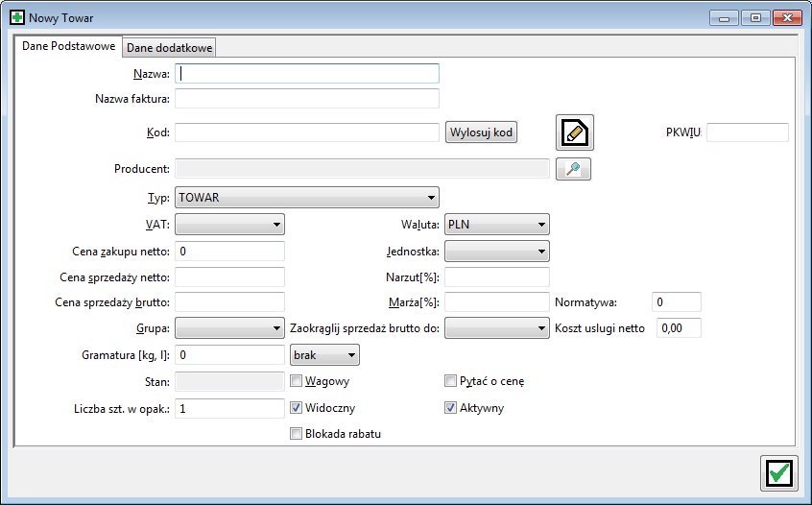Open the gramatura unit dropdown showing brak
The height and width of the screenshot is (505, 812).
point(324,355)
